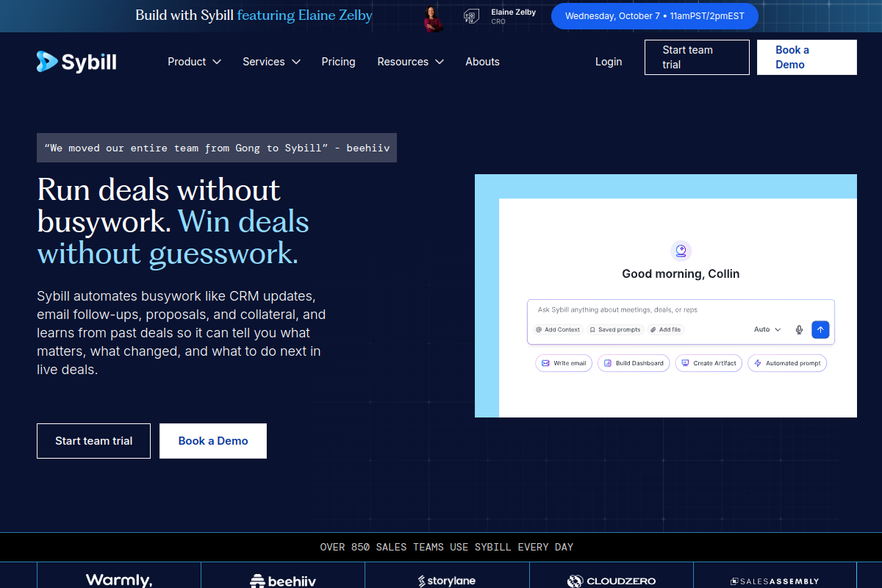882x588 pixels.
Task: Open the Saved prompts chip
Action: pos(615,330)
